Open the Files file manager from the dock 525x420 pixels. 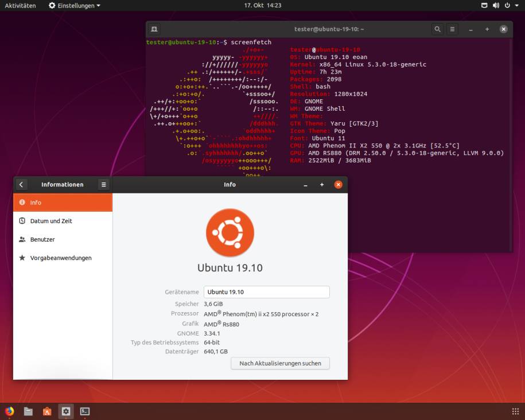(x=28, y=411)
